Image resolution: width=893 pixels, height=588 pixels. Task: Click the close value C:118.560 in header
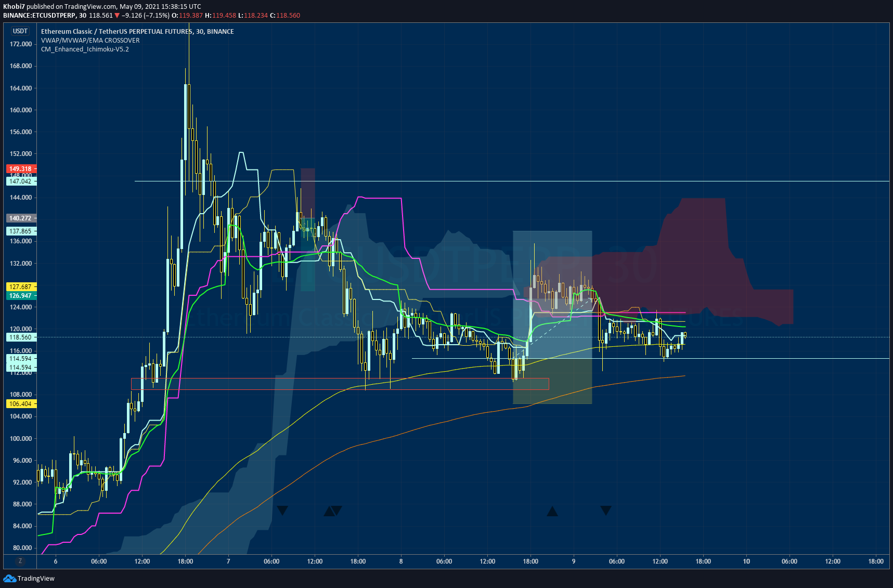coord(285,15)
